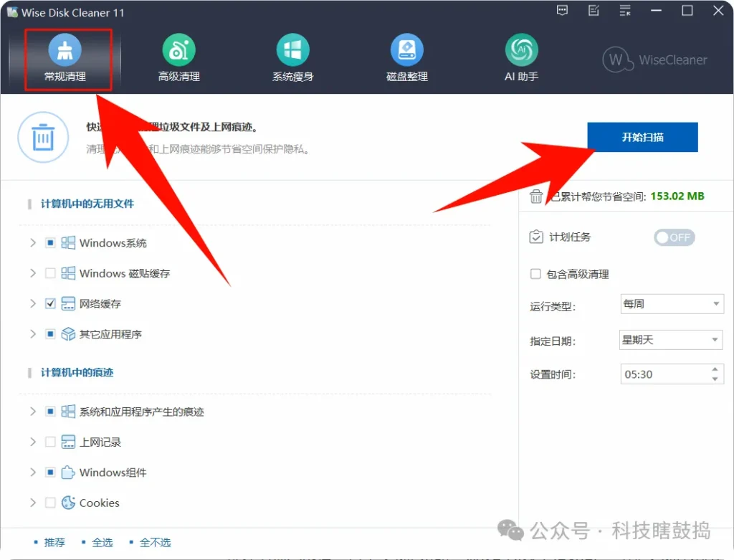
Task: Click the 推荐 recommended link
Action: (54, 542)
